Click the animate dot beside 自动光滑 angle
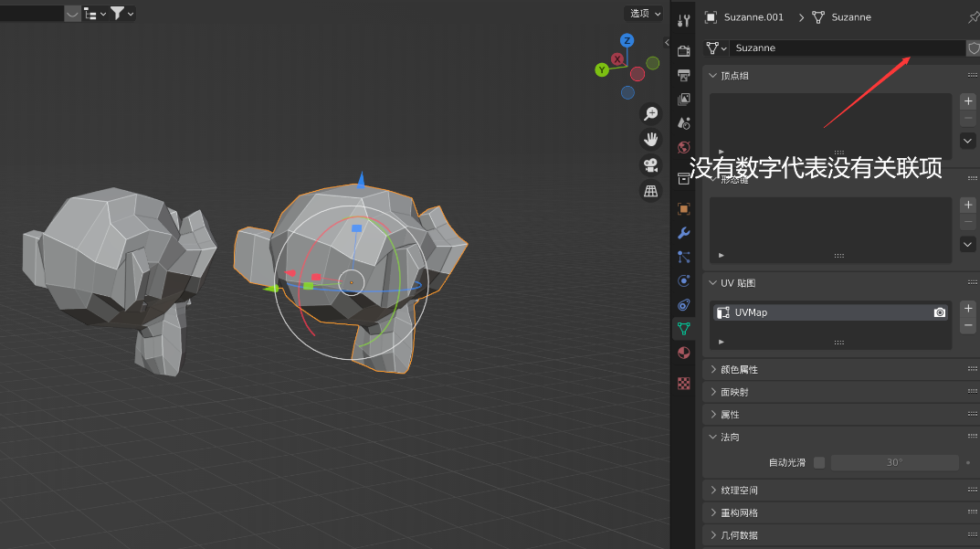Image resolution: width=980 pixels, height=549 pixels. pos(968,463)
